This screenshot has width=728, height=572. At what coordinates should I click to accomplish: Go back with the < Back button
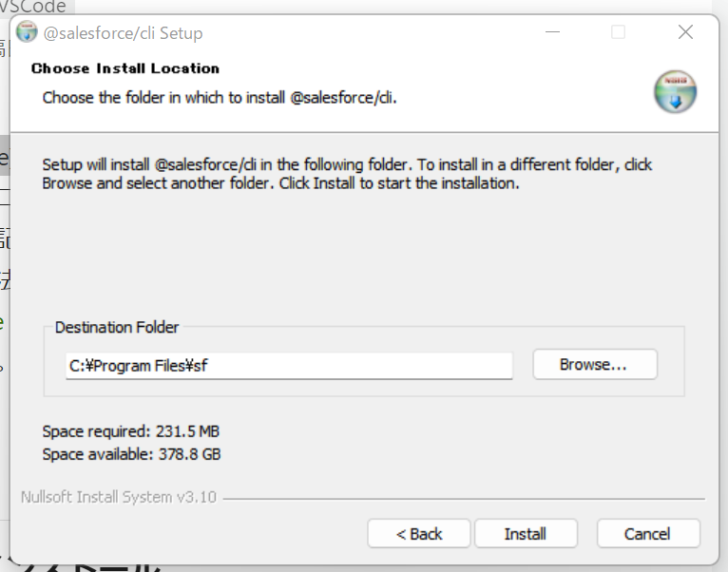pos(419,533)
